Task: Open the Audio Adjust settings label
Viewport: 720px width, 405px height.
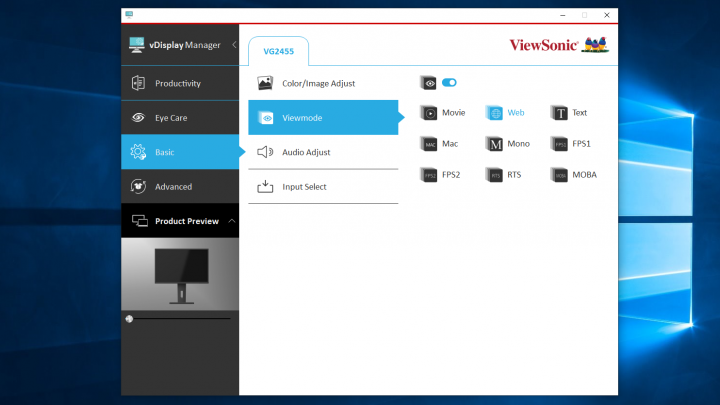Action: (x=306, y=152)
